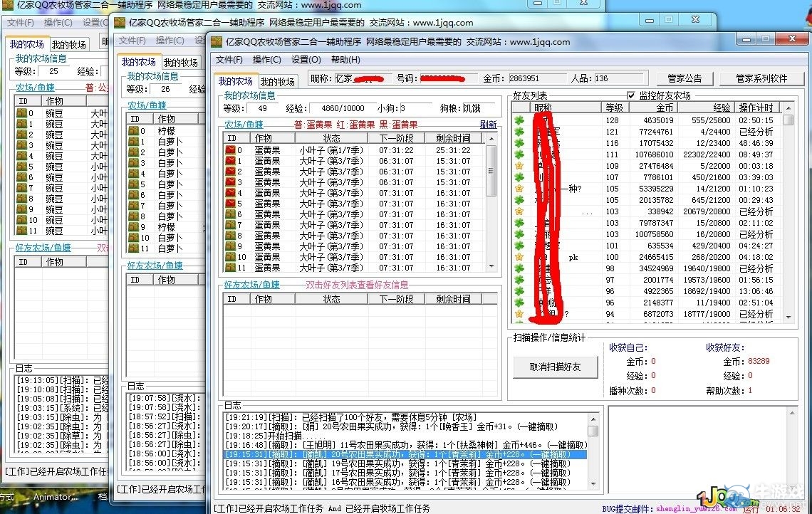Toggle the 监控好友农场 checkbox
Screen dimensions: 812x514
point(631,95)
